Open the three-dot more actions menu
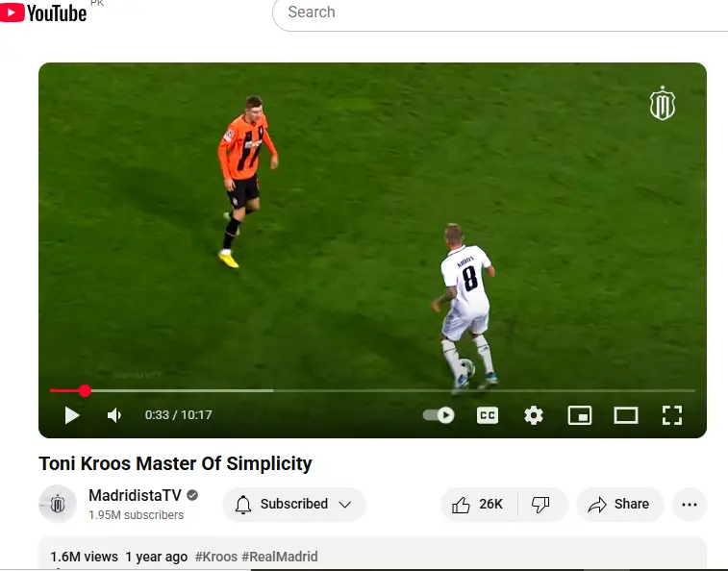The image size is (728, 571). point(690,505)
